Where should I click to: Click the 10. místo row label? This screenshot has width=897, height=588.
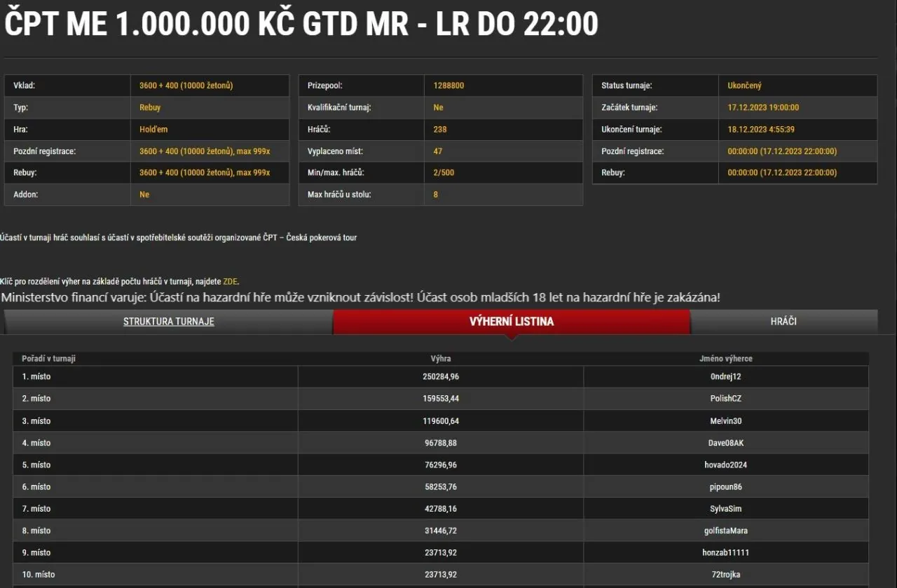38,575
